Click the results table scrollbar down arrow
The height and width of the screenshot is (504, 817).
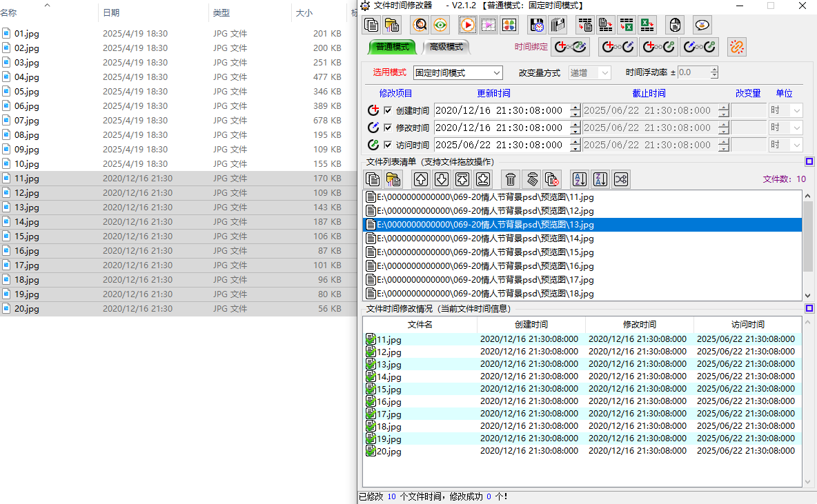click(807, 482)
